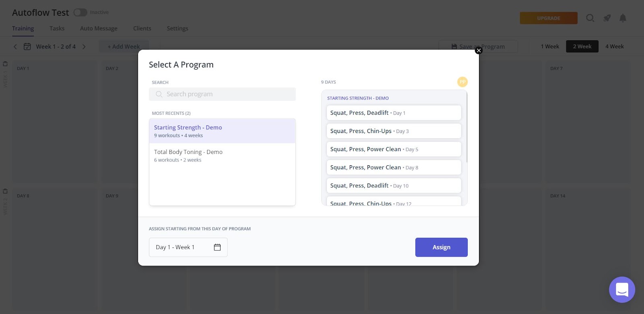644x314 pixels.
Task: Open the Settings tab
Action: point(178,28)
